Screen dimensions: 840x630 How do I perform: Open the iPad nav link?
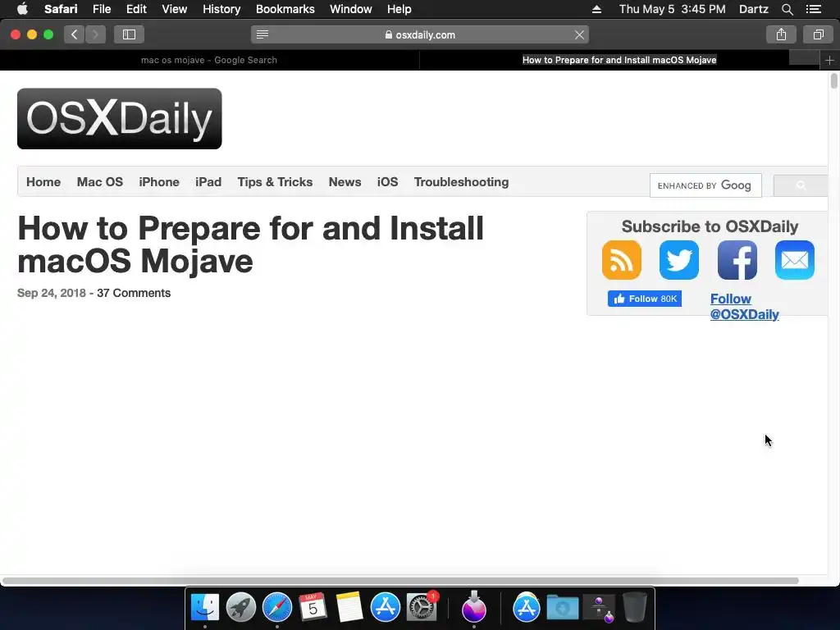208,182
